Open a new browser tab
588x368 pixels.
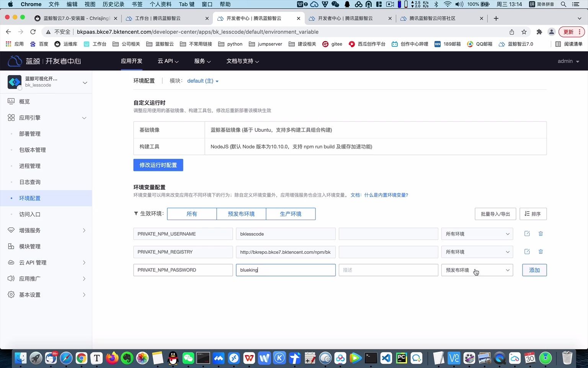point(496,18)
